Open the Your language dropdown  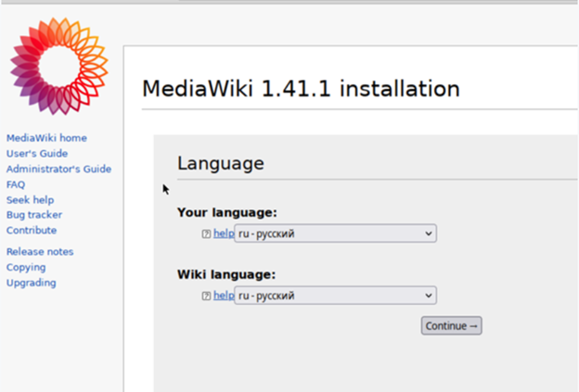click(x=335, y=234)
